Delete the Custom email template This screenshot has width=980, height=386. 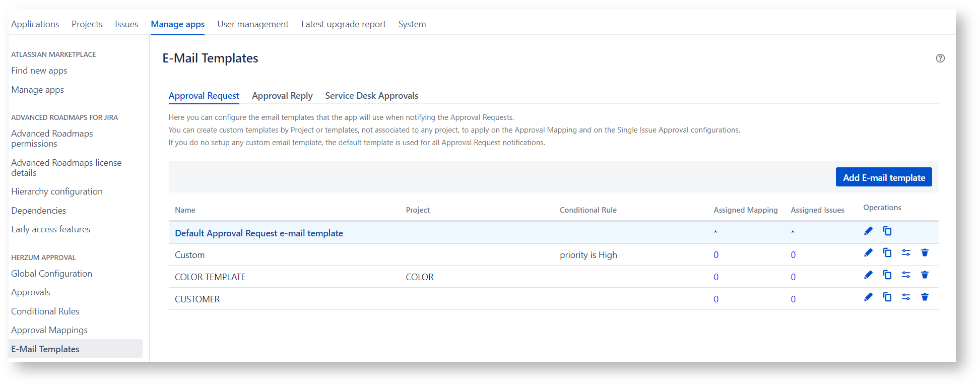[925, 253]
